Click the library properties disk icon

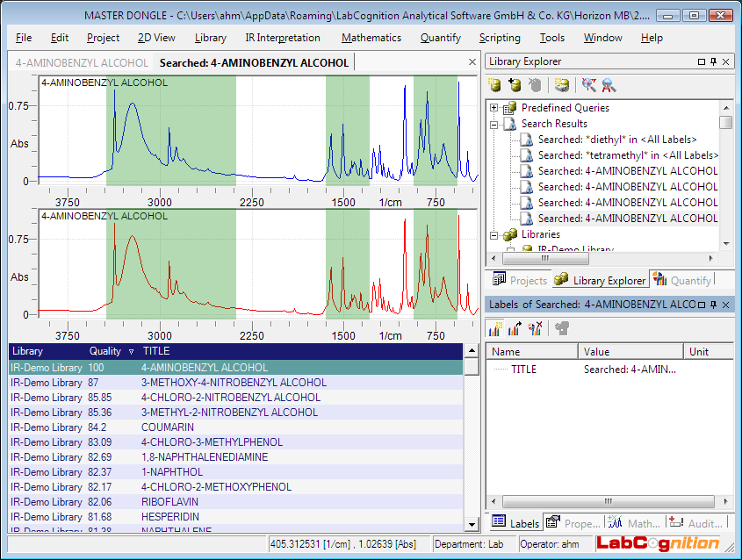pyautogui.click(x=562, y=85)
